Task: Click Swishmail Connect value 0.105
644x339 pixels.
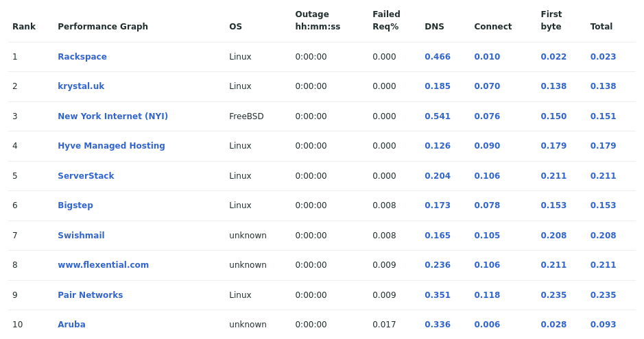Action: pos(487,236)
